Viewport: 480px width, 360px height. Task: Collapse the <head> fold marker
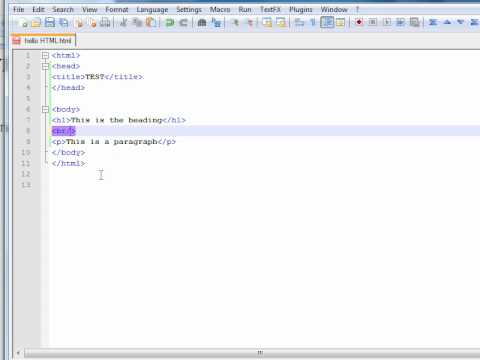pyautogui.click(x=45, y=66)
